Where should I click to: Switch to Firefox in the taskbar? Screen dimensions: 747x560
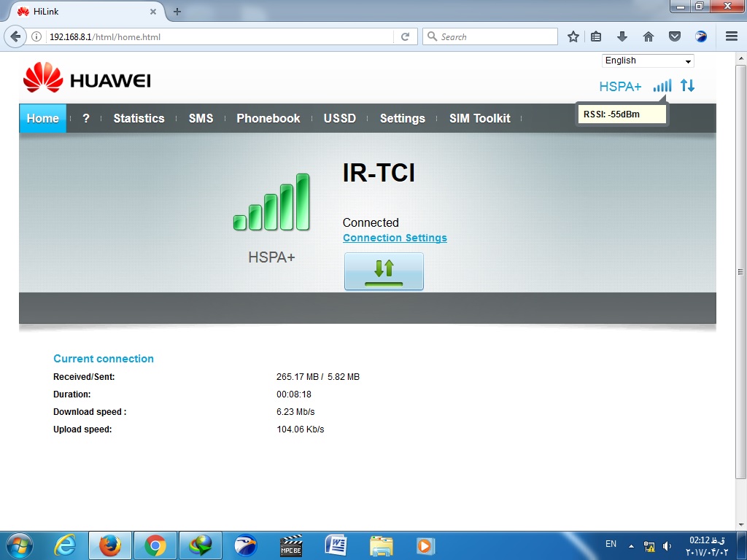(x=110, y=545)
